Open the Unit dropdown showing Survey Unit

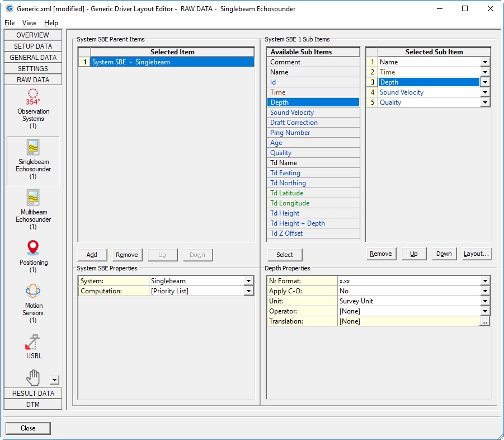pyautogui.click(x=485, y=301)
